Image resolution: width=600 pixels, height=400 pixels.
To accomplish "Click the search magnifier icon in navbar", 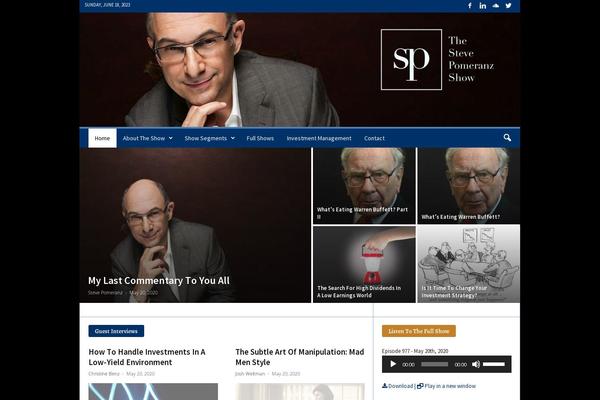I will (507, 138).
